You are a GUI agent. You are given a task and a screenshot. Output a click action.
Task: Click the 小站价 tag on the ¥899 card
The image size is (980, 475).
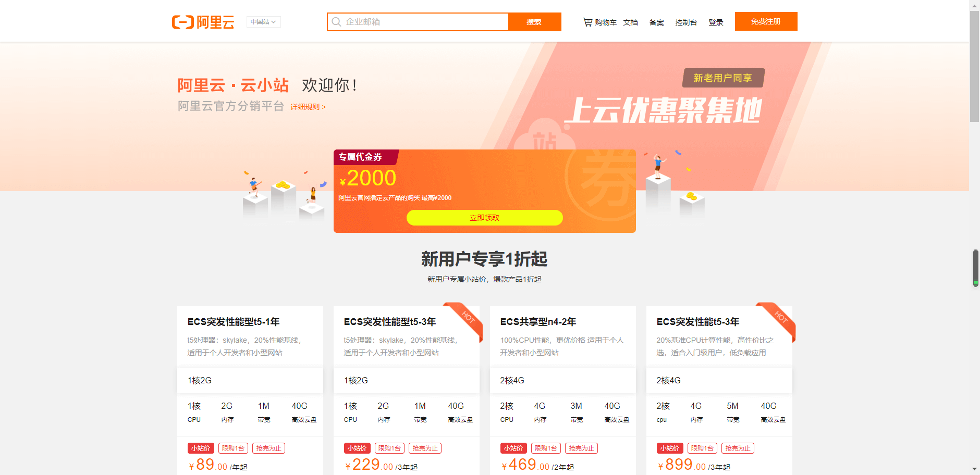coord(670,448)
